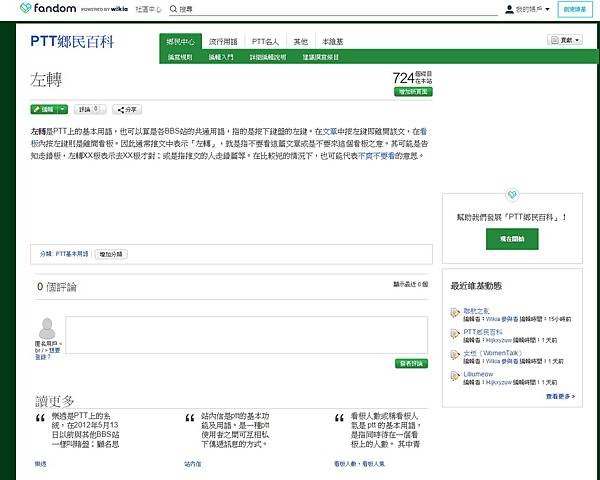Click the heart emblem above the help box
This screenshot has height=480, width=600.
click(x=512, y=194)
